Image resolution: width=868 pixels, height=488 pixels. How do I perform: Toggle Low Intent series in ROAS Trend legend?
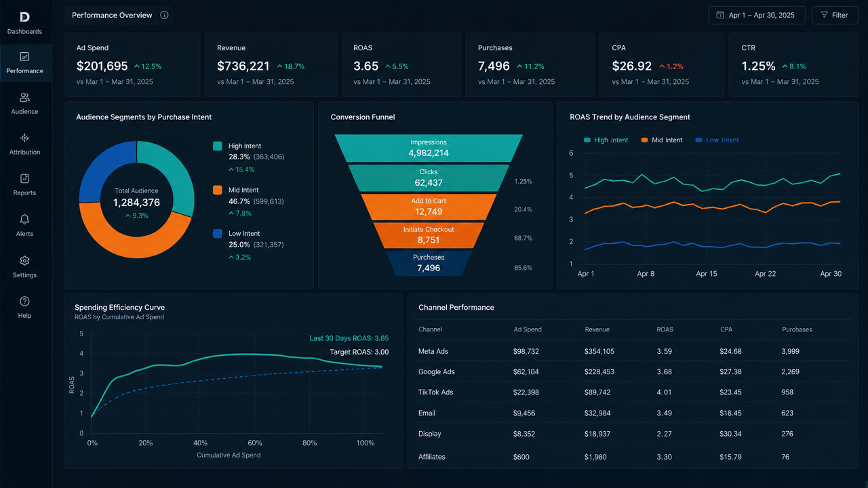[x=717, y=140]
